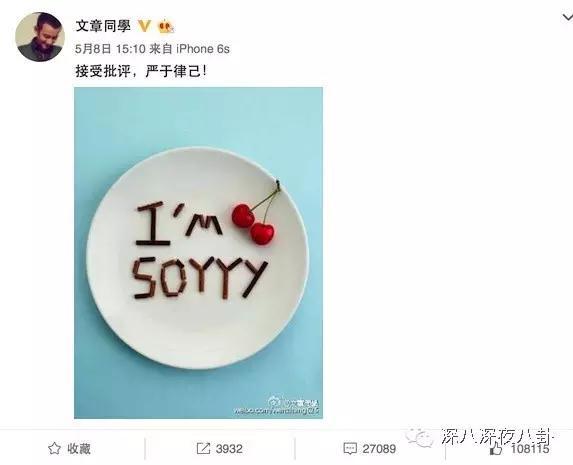This screenshot has height=465, width=573.
Task: Open the poster's profile avatar
Action: (40, 37)
